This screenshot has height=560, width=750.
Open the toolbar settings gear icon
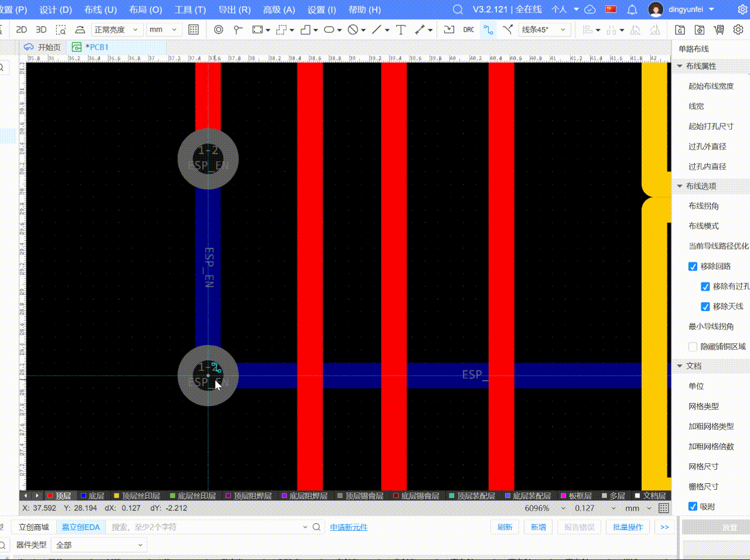click(738, 30)
